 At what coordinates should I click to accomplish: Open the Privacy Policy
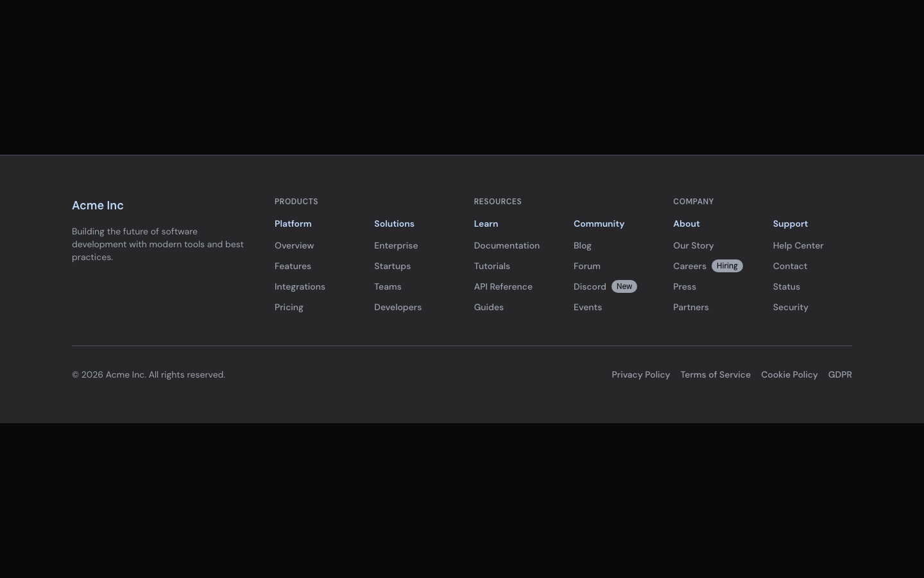pyautogui.click(x=640, y=374)
